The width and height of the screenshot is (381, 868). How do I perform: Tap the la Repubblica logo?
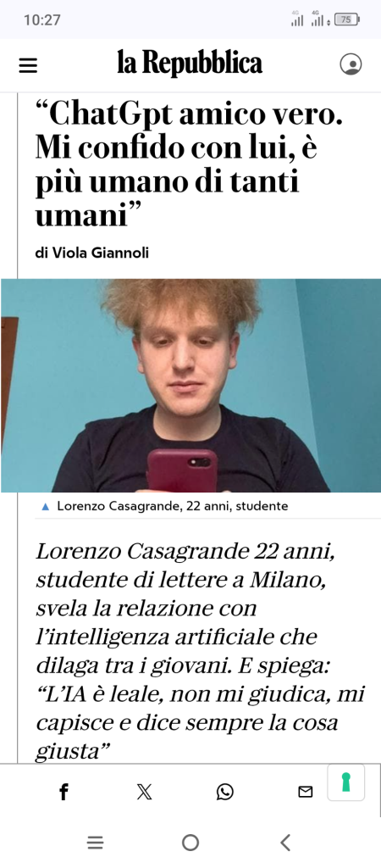190,63
